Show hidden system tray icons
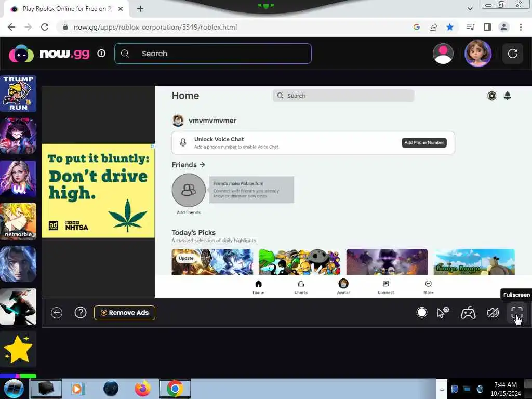The width and height of the screenshot is (532, 399). pos(442,389)
